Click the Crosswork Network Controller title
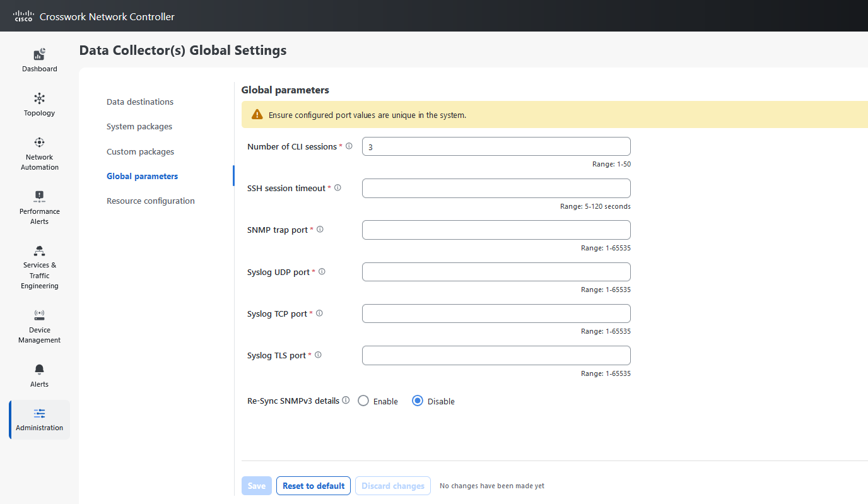 [107, 17]
